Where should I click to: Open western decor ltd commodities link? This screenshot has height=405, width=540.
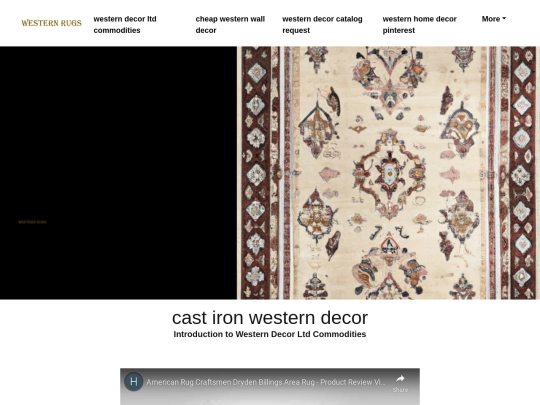coord(125,24)
